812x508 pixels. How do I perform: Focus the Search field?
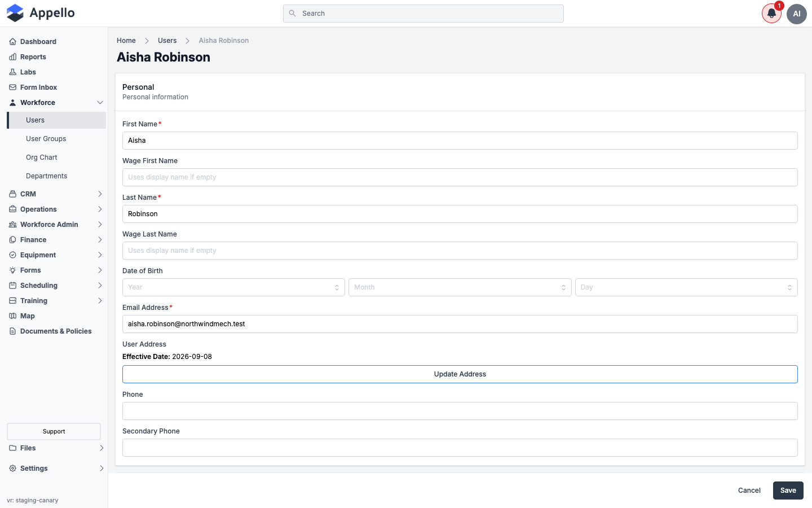(x=423, y=14)
